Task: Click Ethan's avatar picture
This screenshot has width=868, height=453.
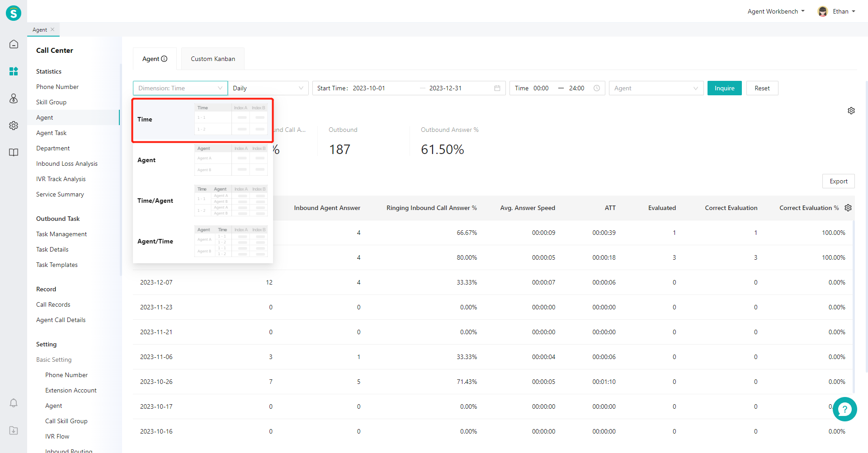Action: [823, 11]
